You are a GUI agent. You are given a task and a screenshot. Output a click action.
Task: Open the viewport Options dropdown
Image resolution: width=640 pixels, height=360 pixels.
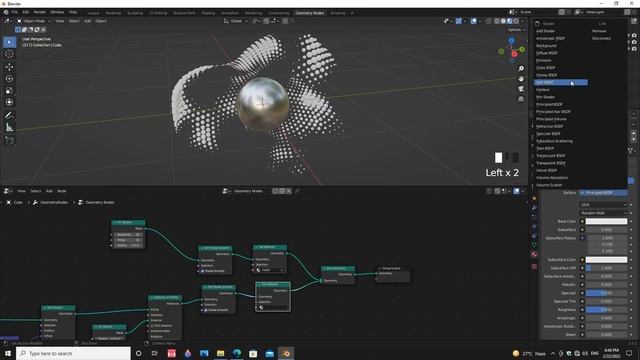click(x=516, y=30)
